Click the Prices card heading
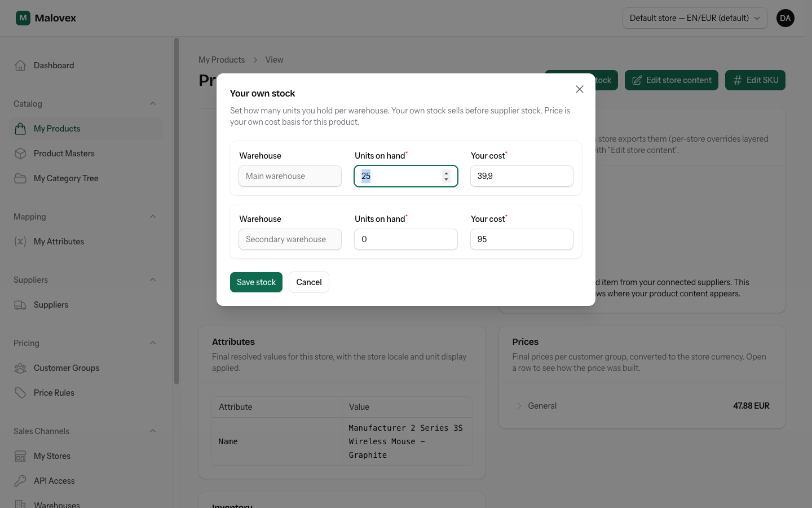 click(x=525, y=342)
